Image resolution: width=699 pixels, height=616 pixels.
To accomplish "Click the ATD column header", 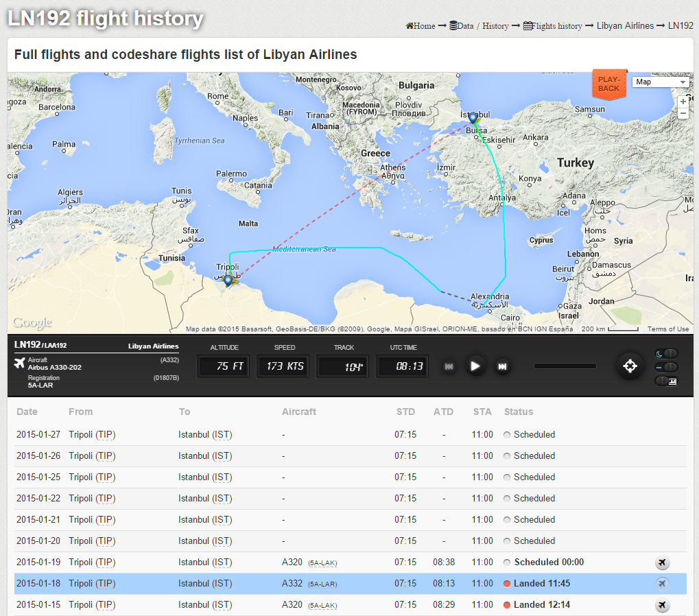I will coord(444,412).
